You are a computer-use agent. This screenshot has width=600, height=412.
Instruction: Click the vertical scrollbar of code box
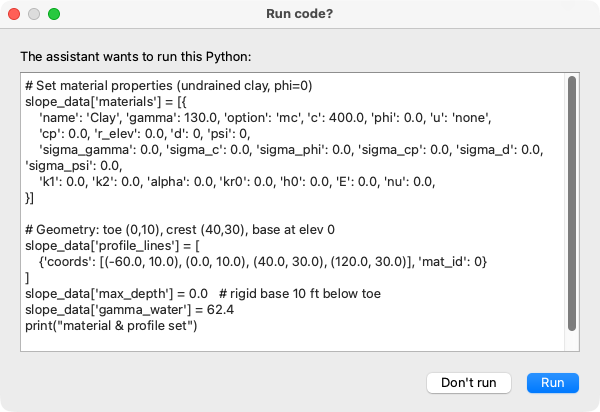[x=572, y=204]
